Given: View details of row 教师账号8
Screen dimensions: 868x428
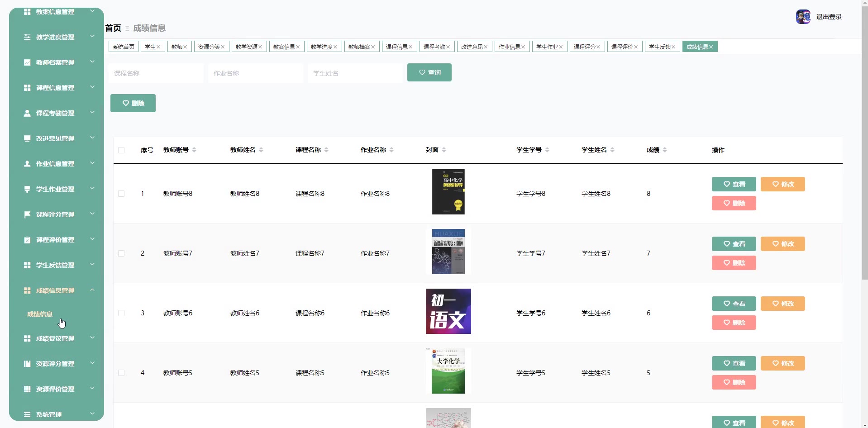Looking at the screenshot, I should 734,184.
